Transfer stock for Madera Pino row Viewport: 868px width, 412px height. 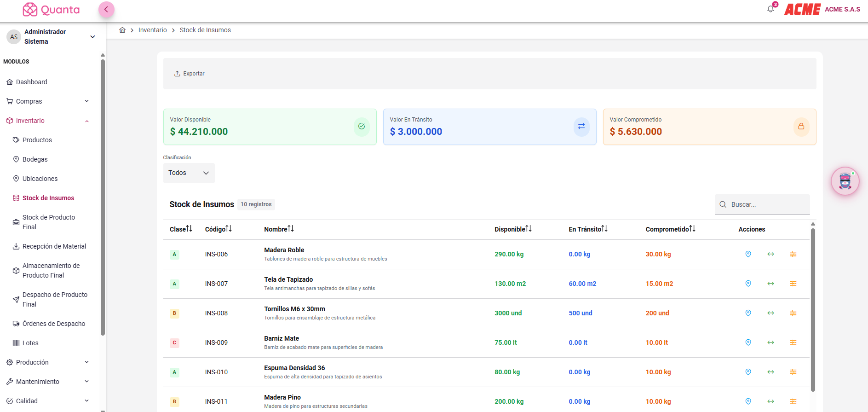coord(770,401)
